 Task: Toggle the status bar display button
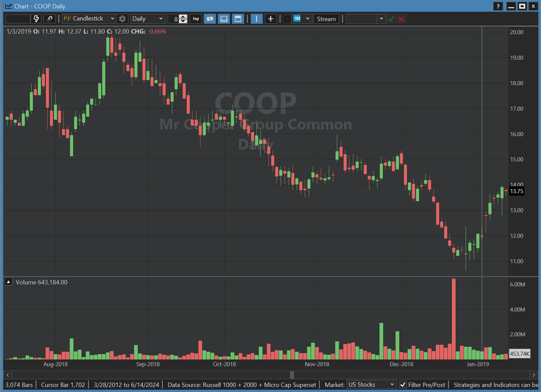(x=224, y=19)
